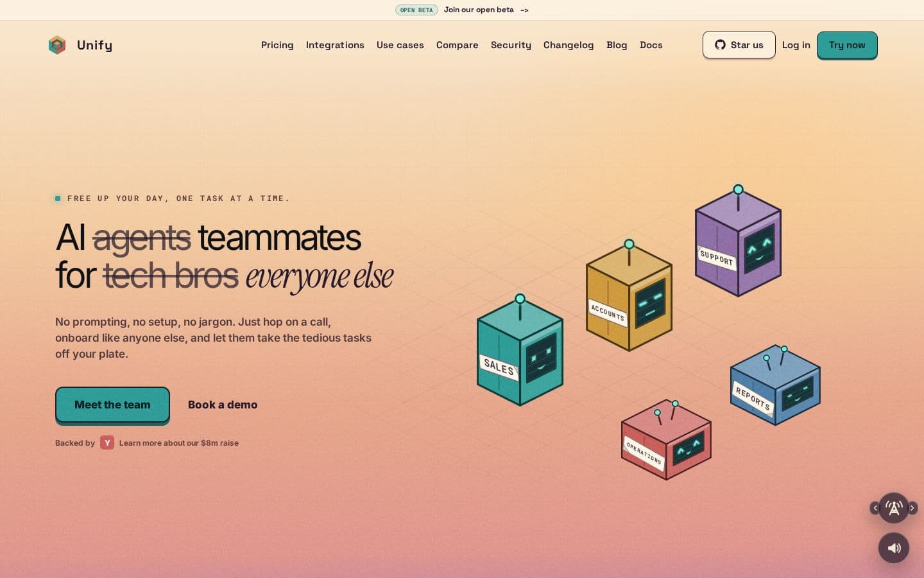Click the Meet the team button
The height and width of the screenshot is (578, 924).
tap(112, 405)
